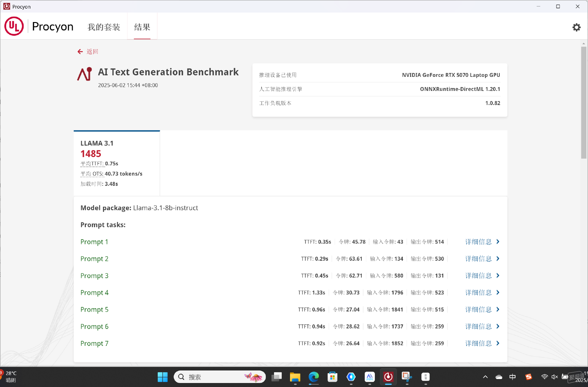588x387 pixels.
Task: Click the 返回 back link
Action: (x=92, y=52)
